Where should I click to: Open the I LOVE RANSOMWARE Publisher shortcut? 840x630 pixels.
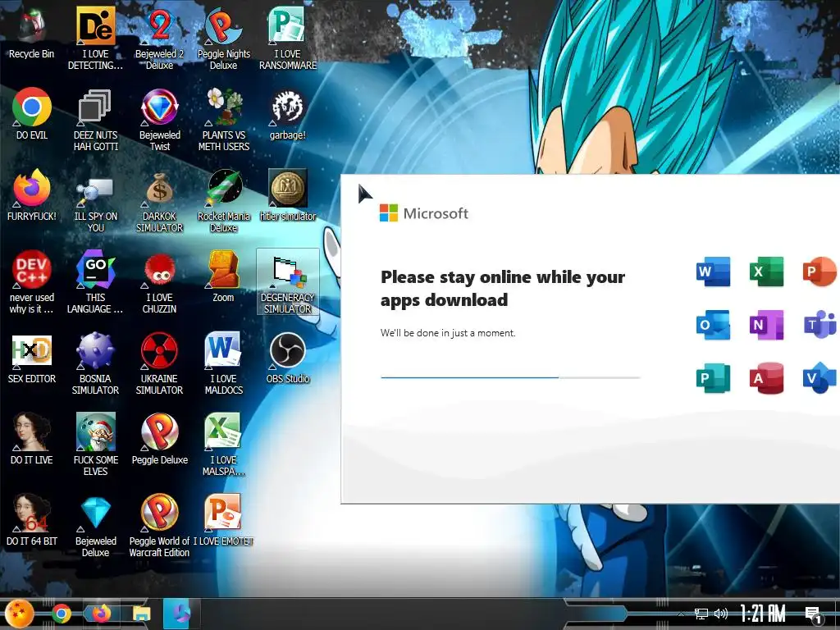[288, 38]
